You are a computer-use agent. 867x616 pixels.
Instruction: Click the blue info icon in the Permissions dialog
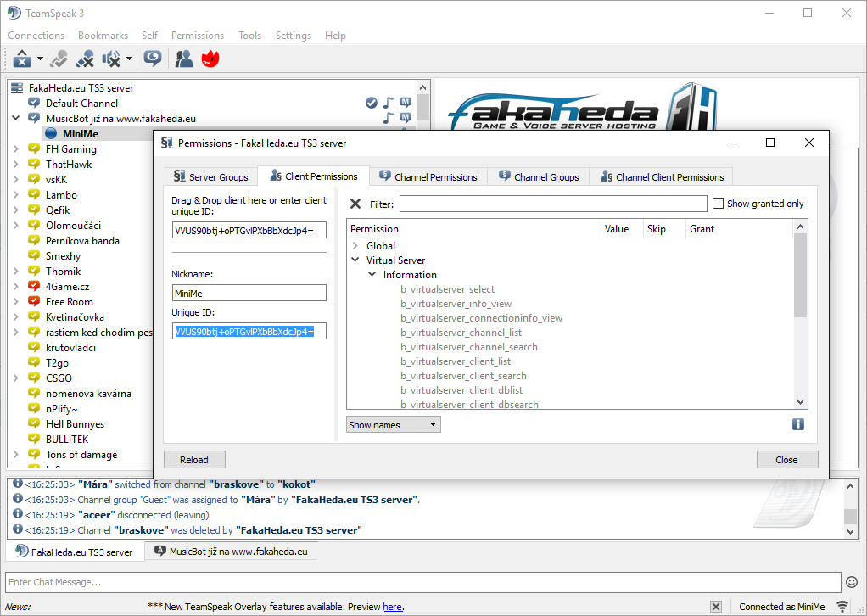(798, 424)
